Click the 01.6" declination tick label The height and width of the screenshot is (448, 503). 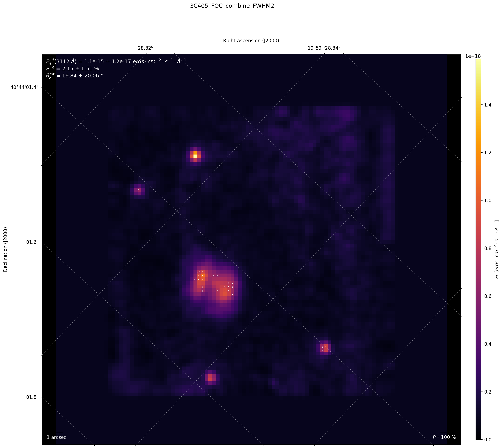click(x=32, y=242)
